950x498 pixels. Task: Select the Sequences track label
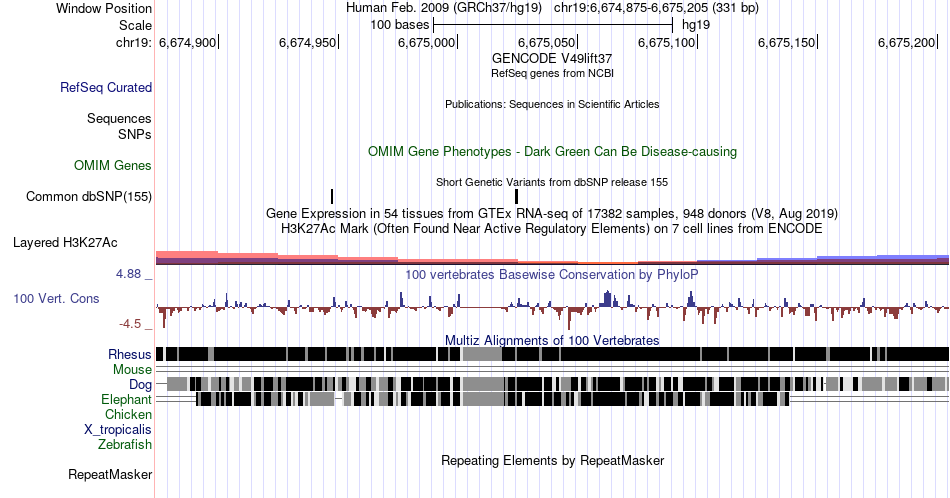point(119,118)
